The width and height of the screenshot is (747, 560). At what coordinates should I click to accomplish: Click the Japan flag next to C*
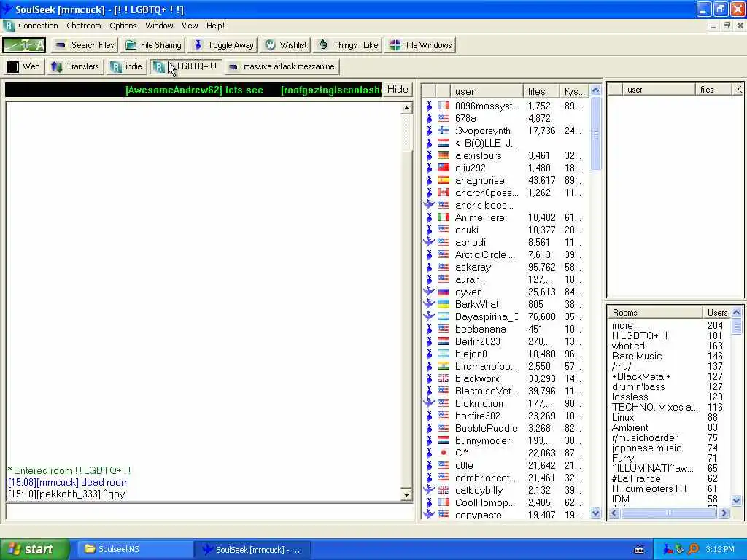[x=444, y=452]
